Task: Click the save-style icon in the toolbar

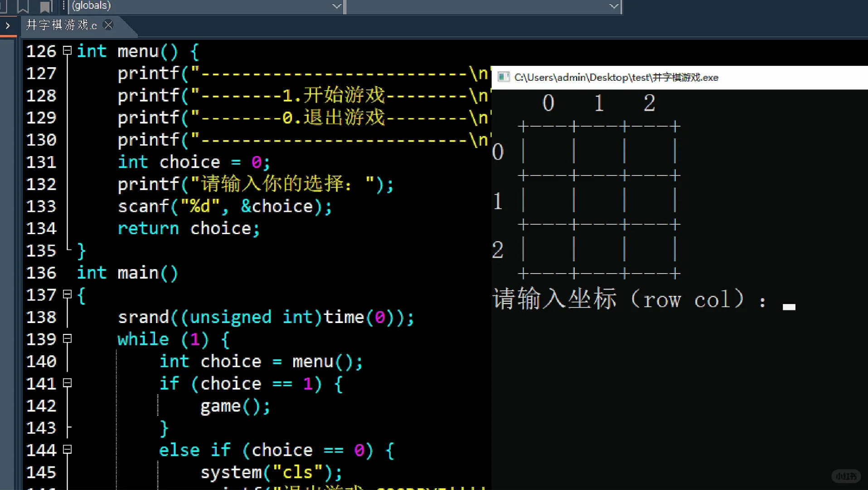Action: [x=4, y=6]
